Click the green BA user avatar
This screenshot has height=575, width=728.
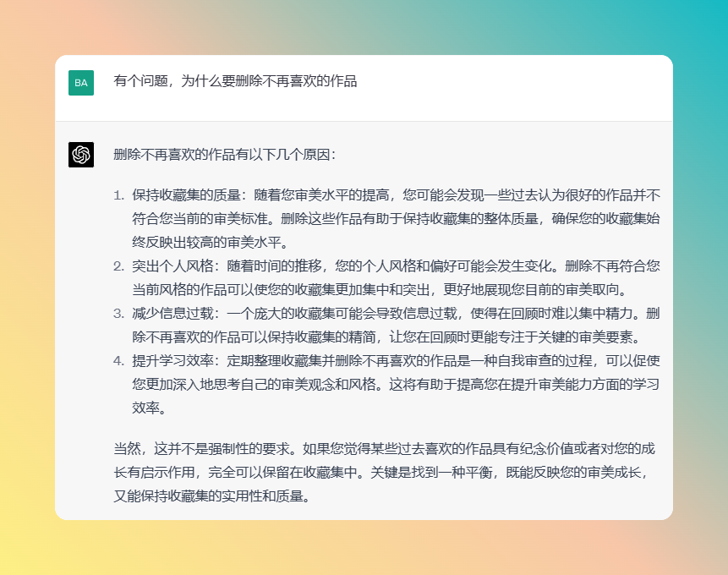click(x=81, y=83)
